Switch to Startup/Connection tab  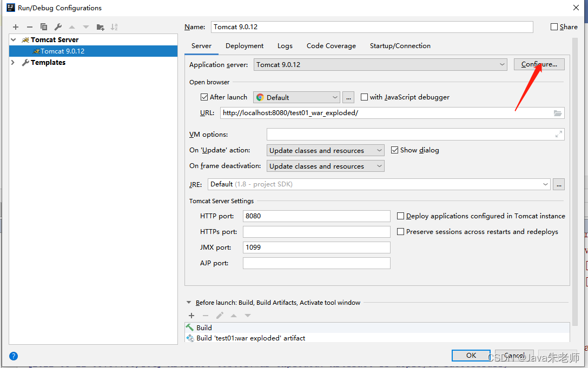coord(400,46)
